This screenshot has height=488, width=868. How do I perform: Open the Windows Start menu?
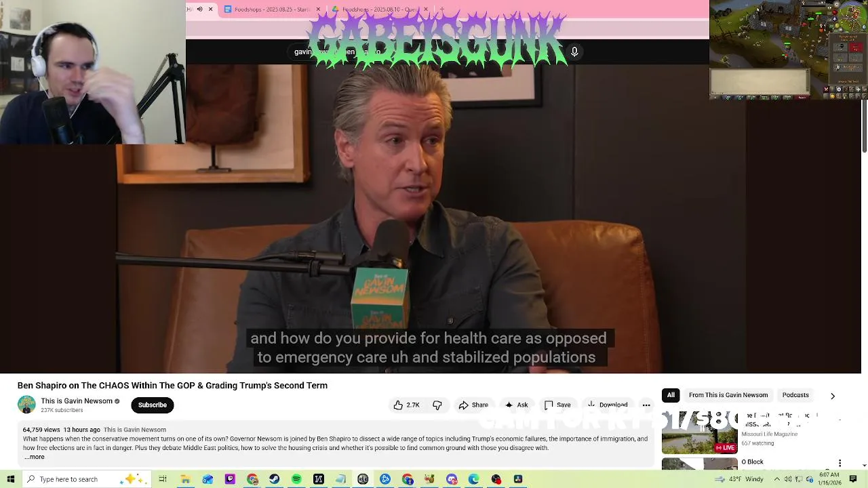click(11, 479)
